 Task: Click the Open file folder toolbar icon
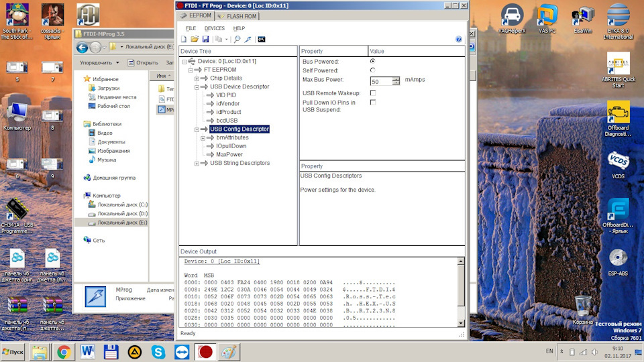point(195,39)
